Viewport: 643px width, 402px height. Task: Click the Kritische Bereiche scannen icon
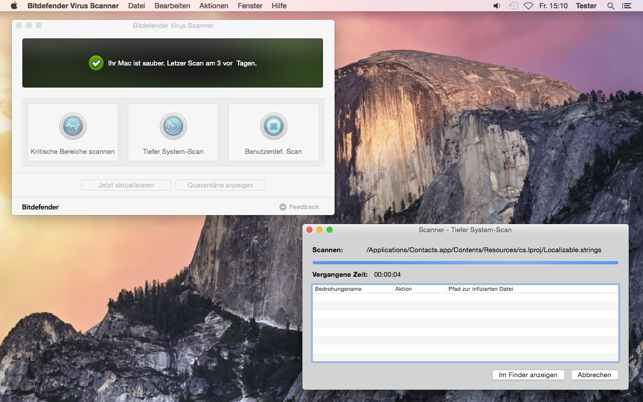73,126
